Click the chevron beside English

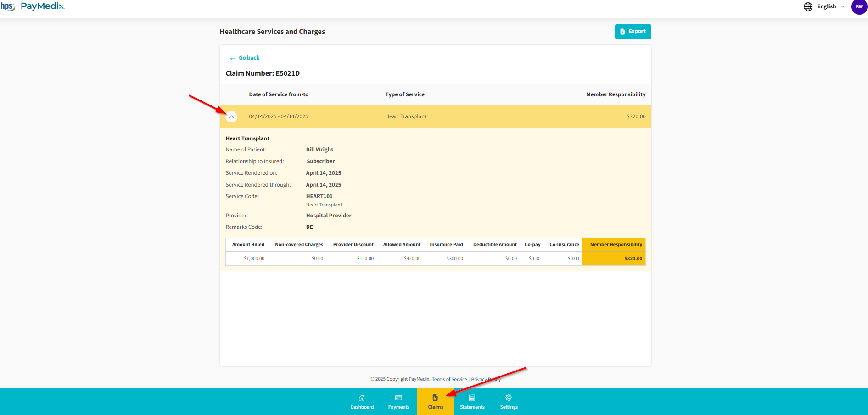[x=843, y=6]
